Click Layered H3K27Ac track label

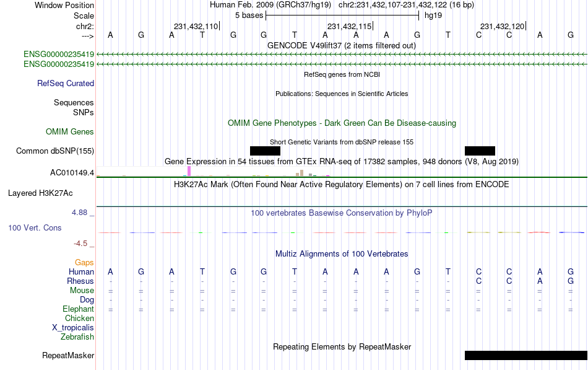[40, 193]
